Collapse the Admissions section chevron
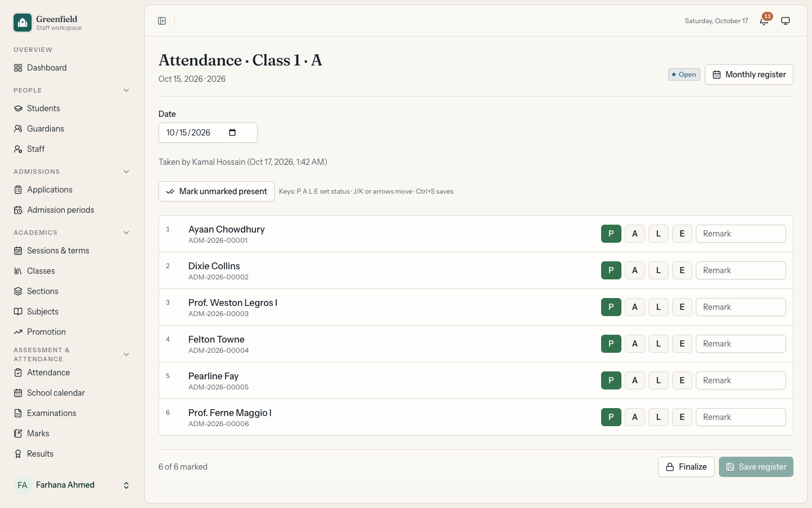The width and height of the screenshot is (812, 508). [x=126, y=172]
